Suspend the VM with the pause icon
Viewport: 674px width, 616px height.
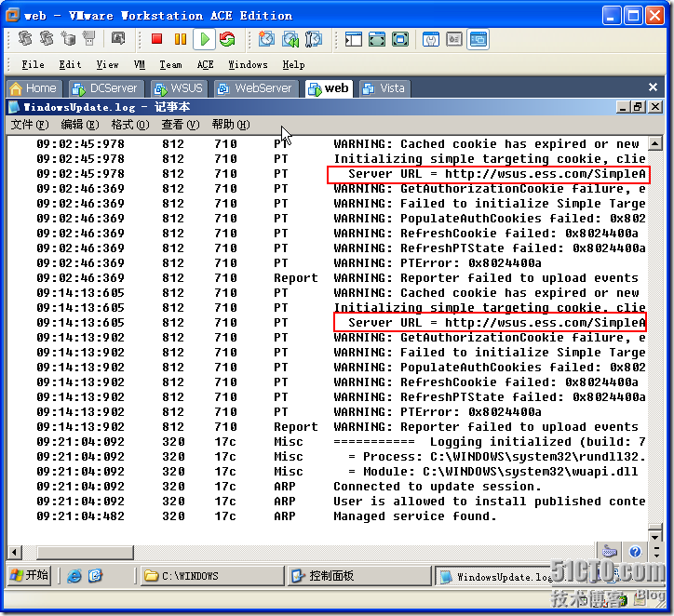coord(181,39)
